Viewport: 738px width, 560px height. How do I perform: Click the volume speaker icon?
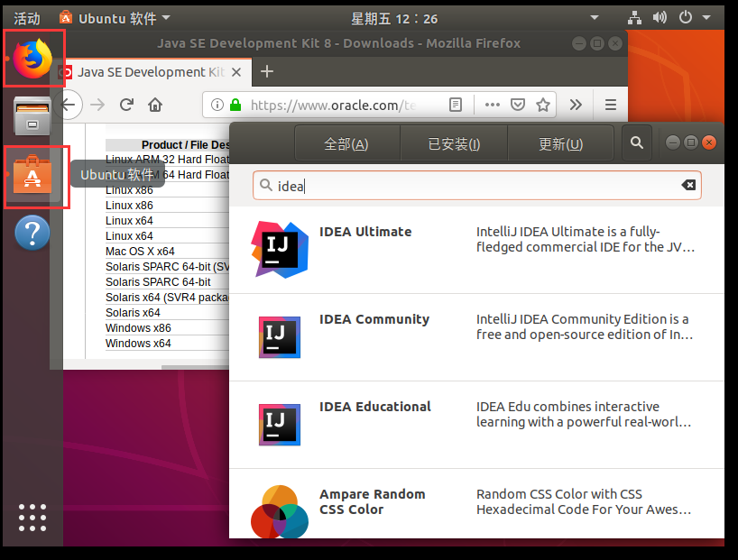coord(660,18)
